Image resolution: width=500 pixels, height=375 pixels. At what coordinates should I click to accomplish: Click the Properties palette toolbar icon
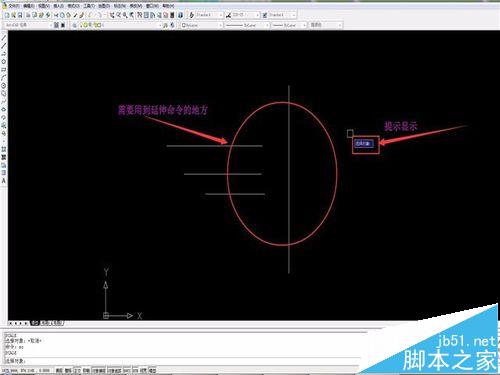[140, 15]
